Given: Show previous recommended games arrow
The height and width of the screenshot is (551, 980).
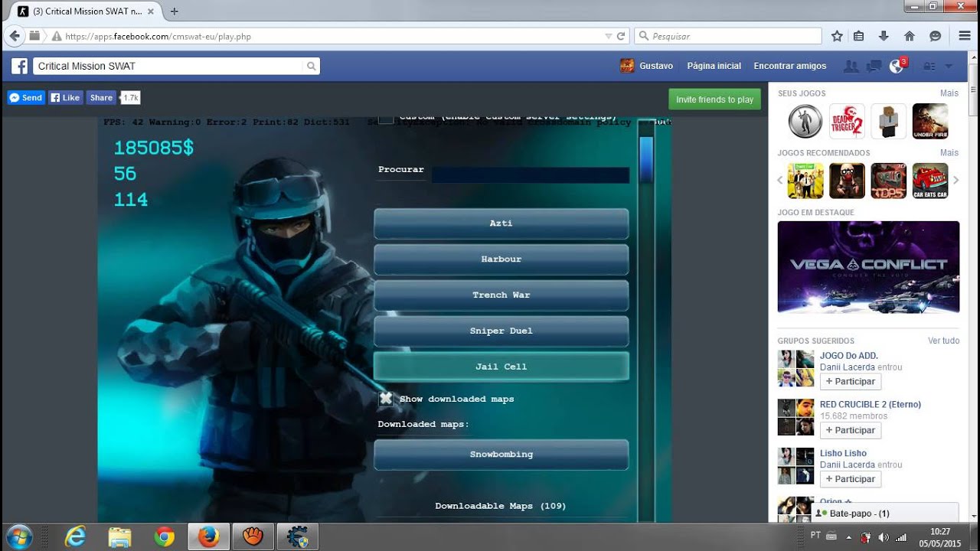Looking at the screenshot, I should 781,181.
